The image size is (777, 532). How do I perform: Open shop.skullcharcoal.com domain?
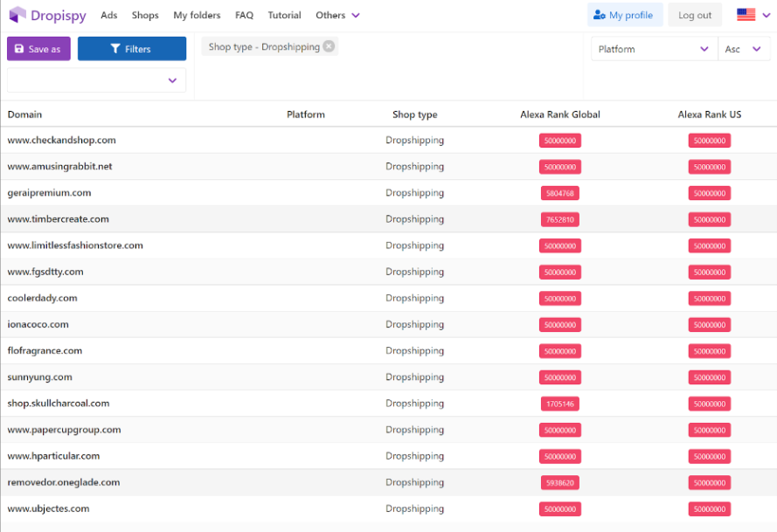(59, 404)
